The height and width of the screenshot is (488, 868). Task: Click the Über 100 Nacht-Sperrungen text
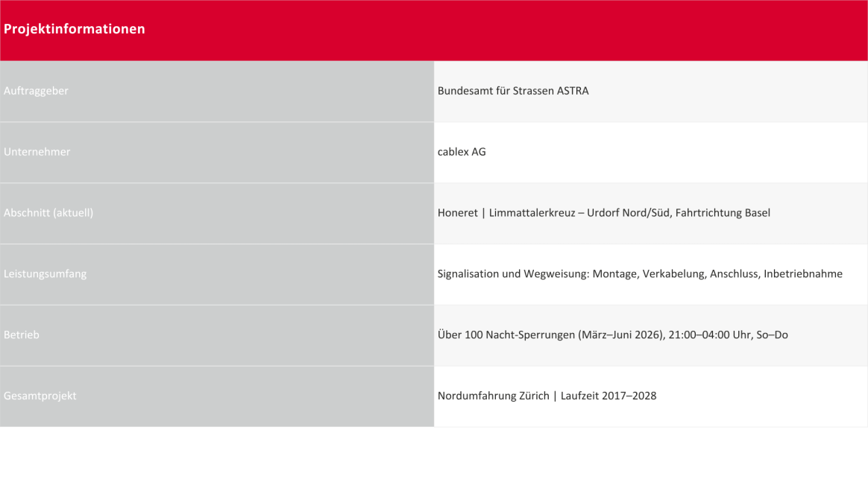click(613, 335)
